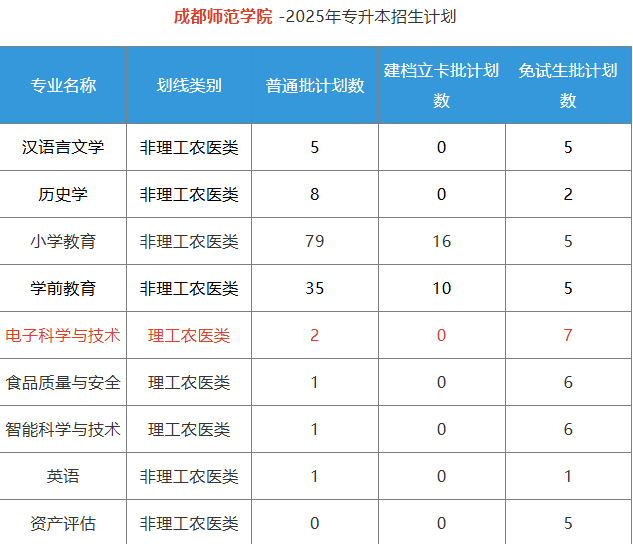Click 非理工农医类 in the 小学教育 row
The image size is (633, 544).
coord(189,241)
